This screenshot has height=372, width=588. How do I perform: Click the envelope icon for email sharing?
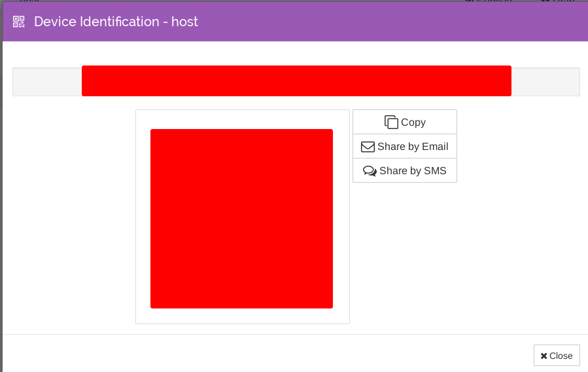[x=368, y=147]
